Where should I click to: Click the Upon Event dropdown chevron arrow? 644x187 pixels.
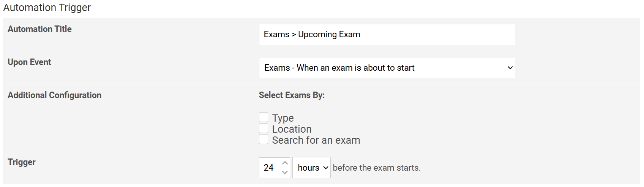coord(510,68)
